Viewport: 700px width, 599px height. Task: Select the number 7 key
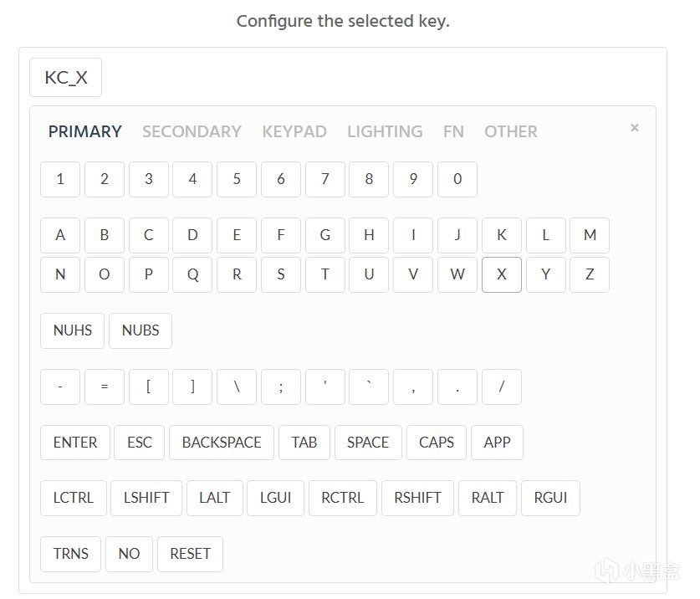click(x=324, y=179)
